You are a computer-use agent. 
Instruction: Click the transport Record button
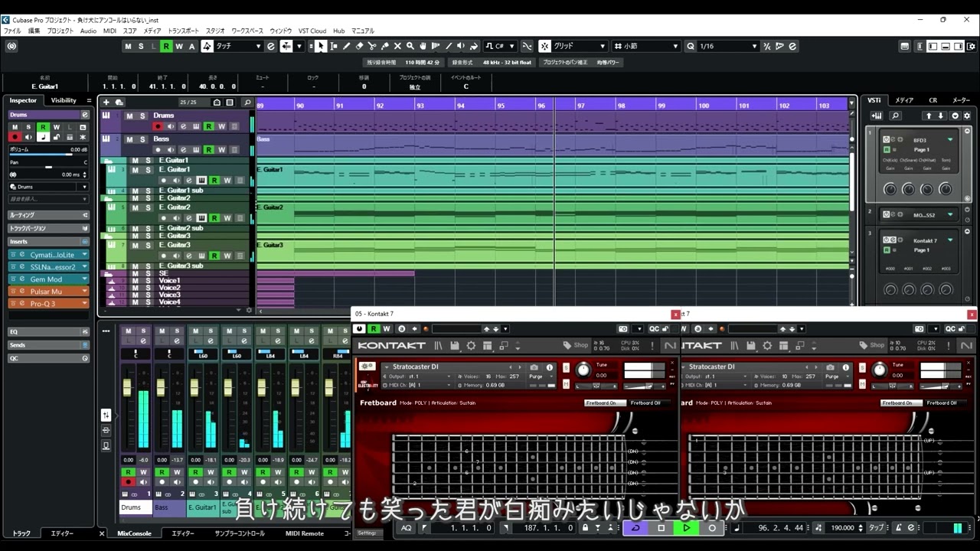(x=712, y=528)
